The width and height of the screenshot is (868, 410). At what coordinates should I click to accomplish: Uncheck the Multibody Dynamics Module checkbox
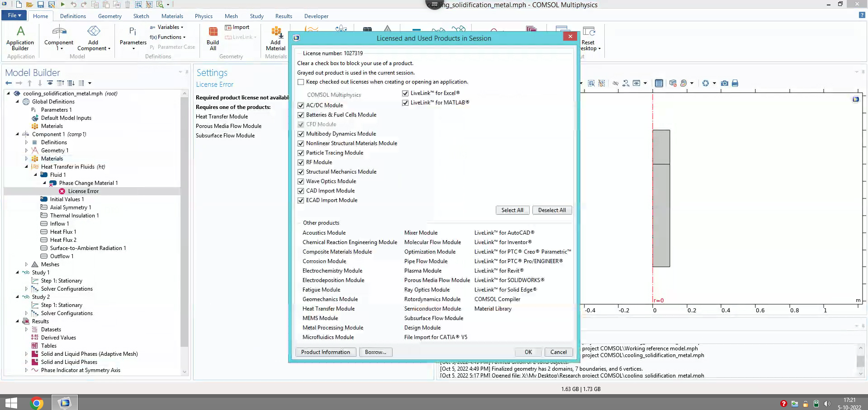[301, 134]
